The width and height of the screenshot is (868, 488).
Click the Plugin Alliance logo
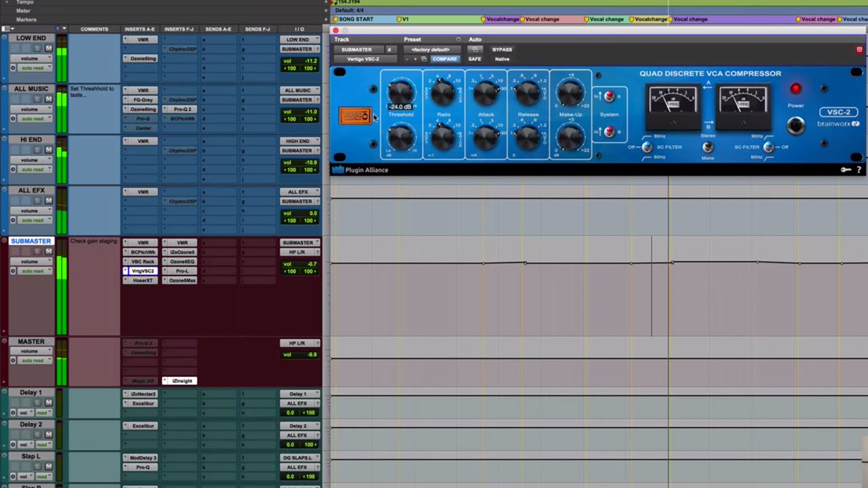(360, 170)
